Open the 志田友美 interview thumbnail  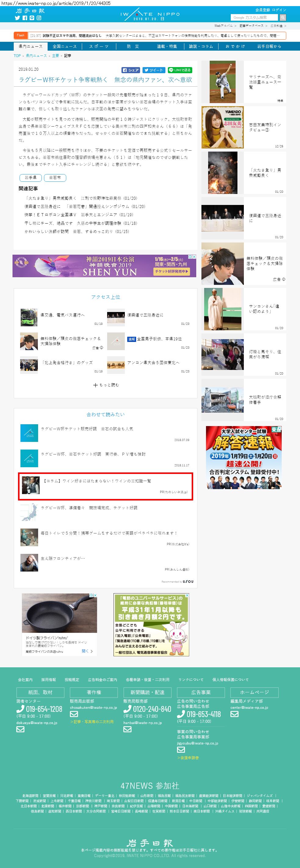pos(222,127)
